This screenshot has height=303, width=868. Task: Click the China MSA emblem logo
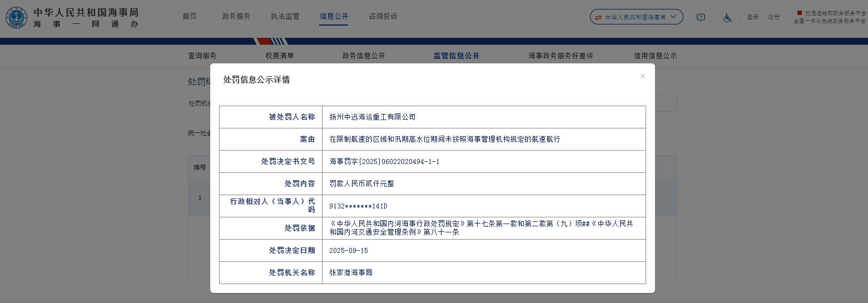point(17,18)
